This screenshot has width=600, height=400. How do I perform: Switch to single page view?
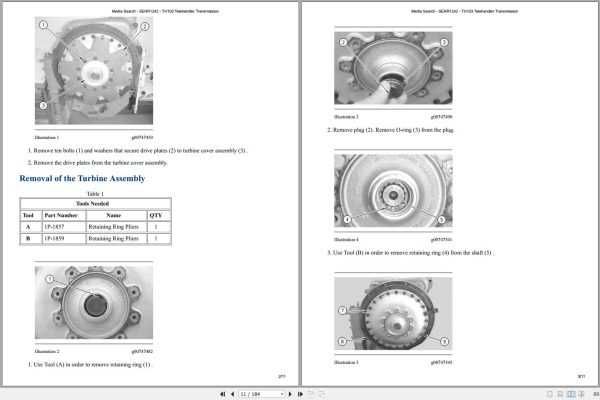coord(550,394)
